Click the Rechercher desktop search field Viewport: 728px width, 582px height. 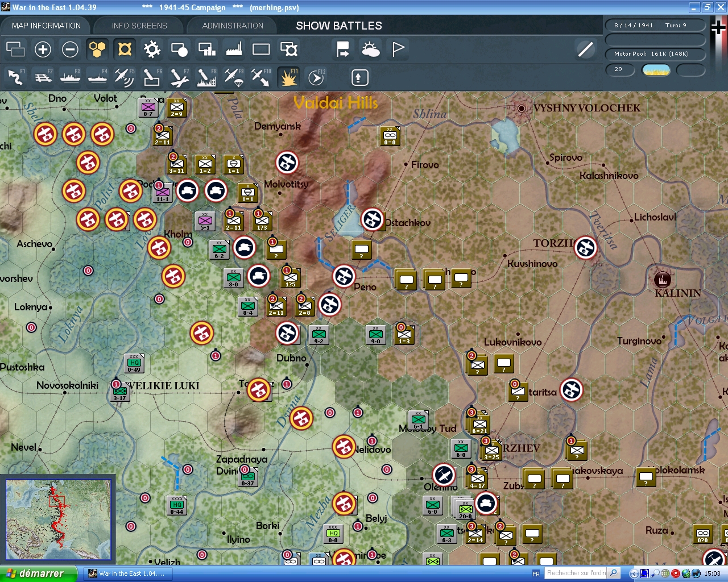tap(576, 573)
